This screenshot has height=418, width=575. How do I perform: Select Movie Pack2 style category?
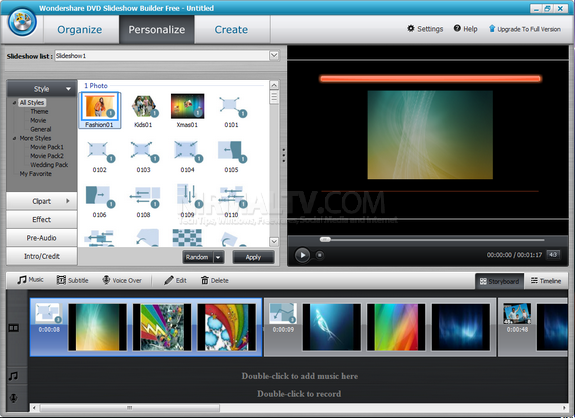pos(47,156)
